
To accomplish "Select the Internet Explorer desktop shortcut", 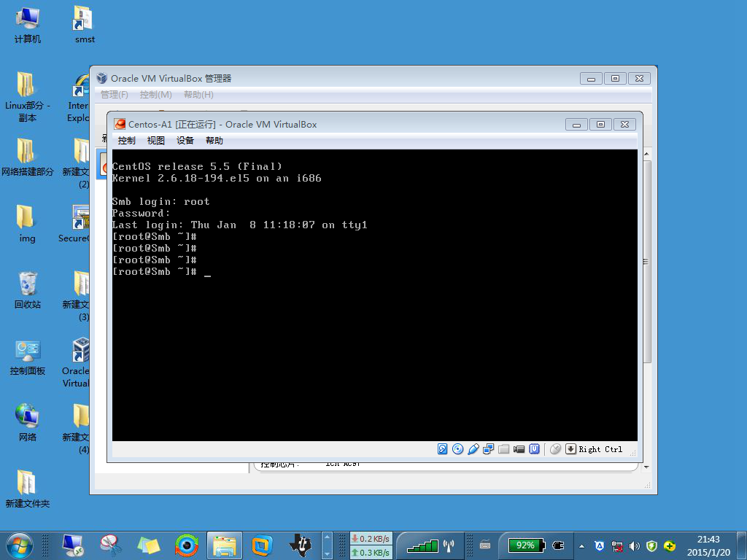I will 78,98.
